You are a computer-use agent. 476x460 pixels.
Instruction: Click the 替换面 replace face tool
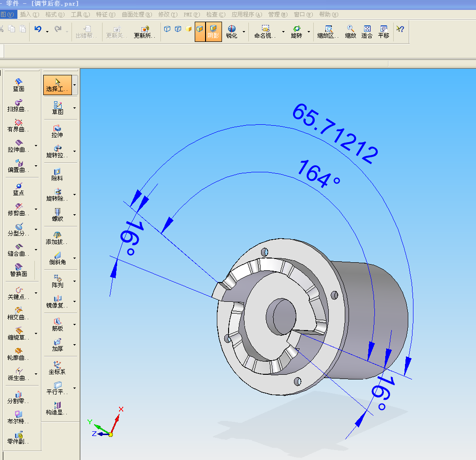click(x=18, y=270)
